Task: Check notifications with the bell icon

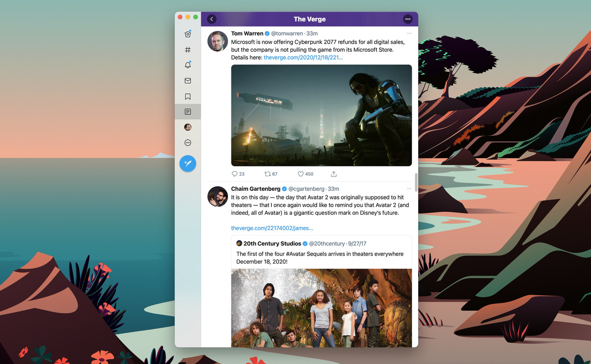Action: [x=188, y=65]
